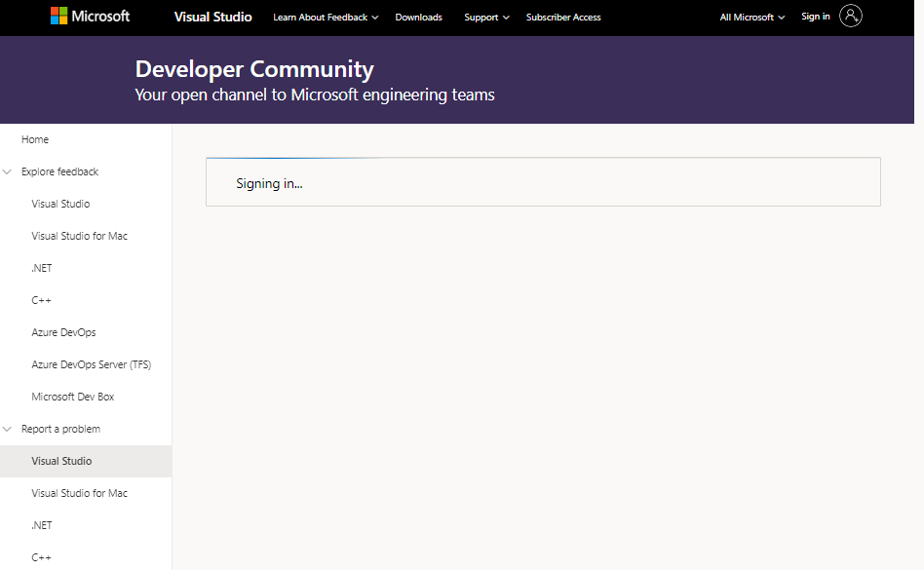Open the Downloads menu item
Image resolution: width=924 pixels, height=570 pixels.
418,18
